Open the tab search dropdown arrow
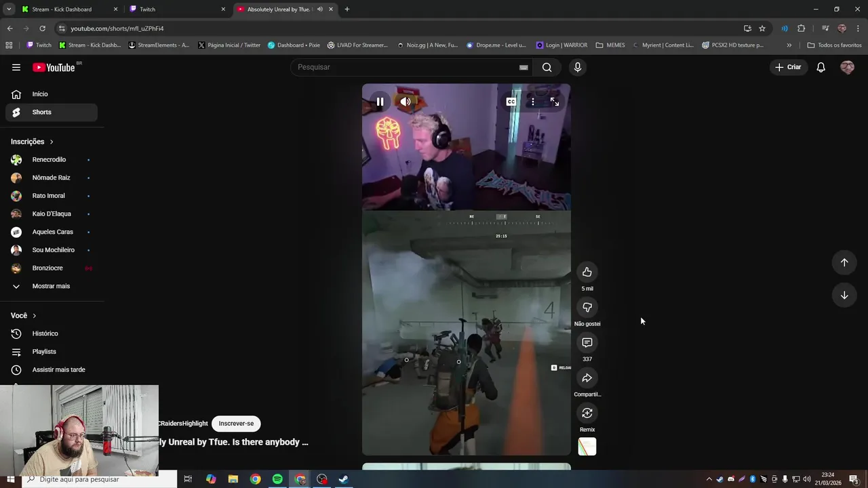 click(9, 9)
